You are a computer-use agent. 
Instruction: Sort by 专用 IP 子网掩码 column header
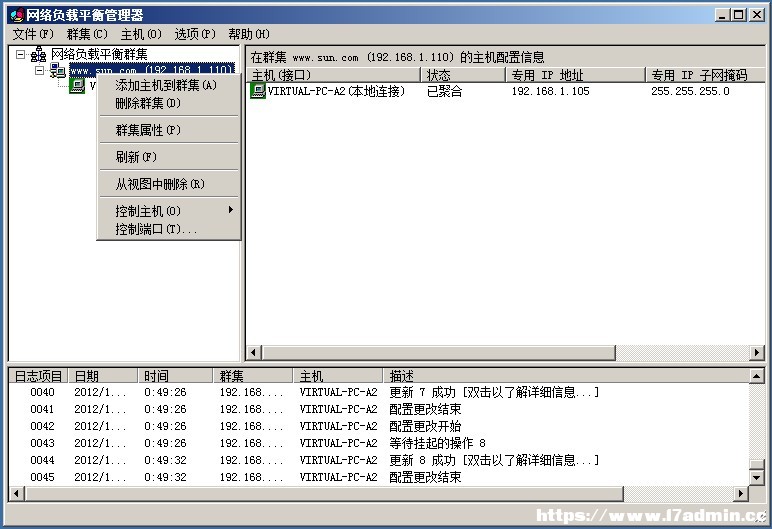(706, 75)
